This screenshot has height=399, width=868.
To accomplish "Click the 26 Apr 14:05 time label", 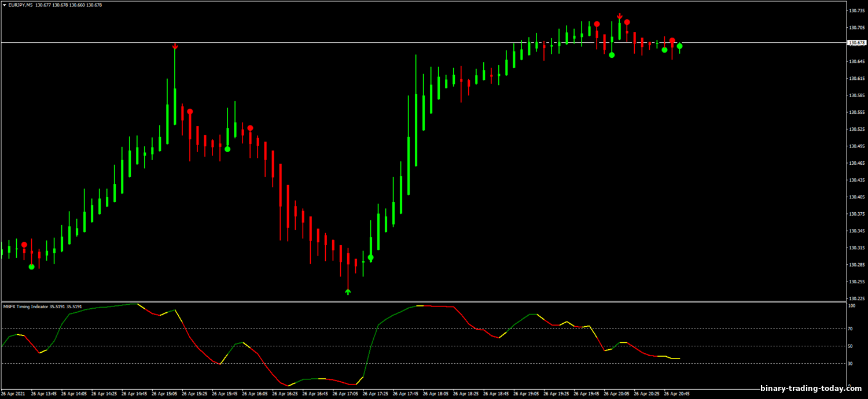I will coord(74,393).
